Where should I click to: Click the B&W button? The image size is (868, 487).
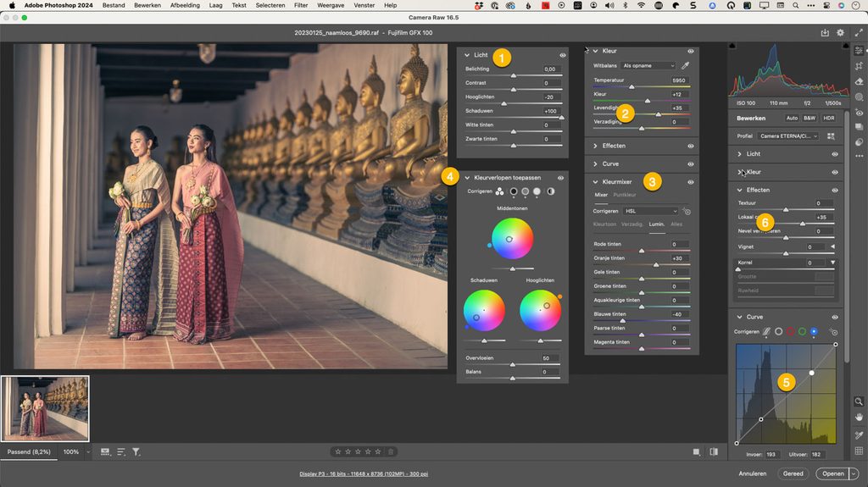click(x=810, y=118)
